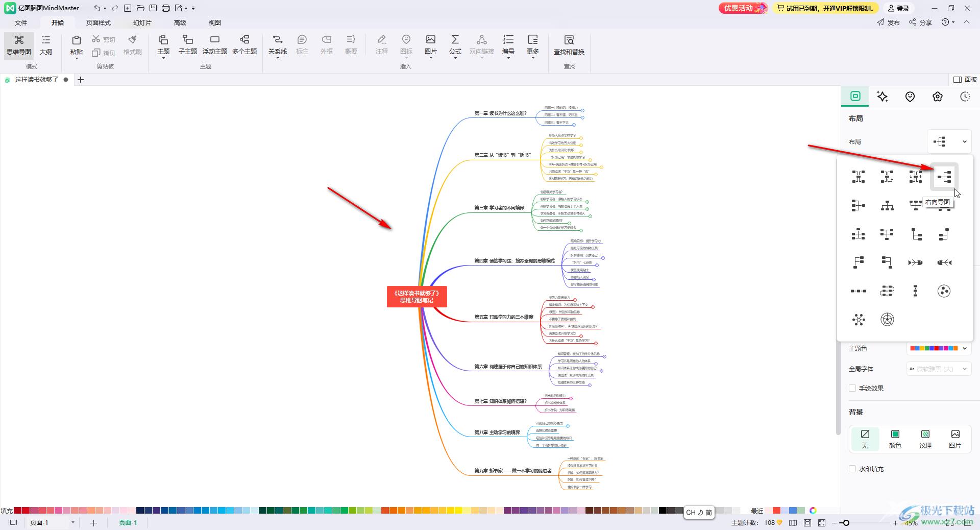Open the theme color (主题色) dropdown
This screenshot has width=980, height=530.
pyautogui.click(x=938, y=348)
